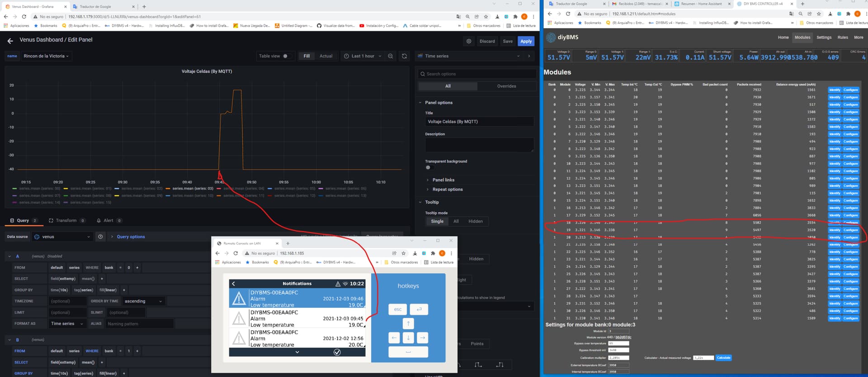The height and width of the screenshot is (377, 868).
Task: Click the Apply button in Grafana
Action: pyautogui.click(x=526, y=41)
